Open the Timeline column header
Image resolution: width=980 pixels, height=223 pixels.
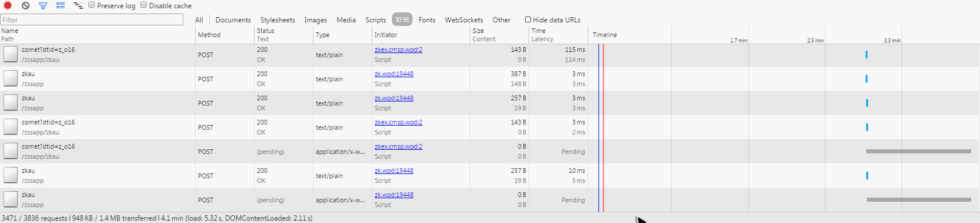click(605, 35)
